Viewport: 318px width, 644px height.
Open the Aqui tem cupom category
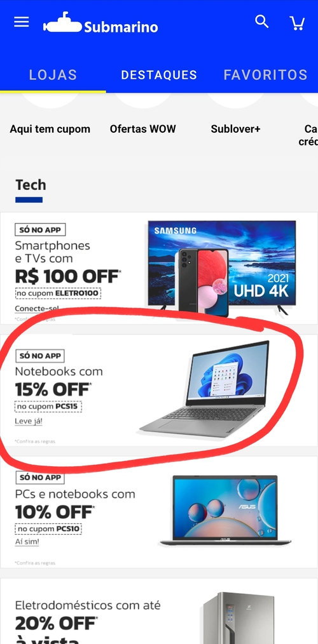50,129
